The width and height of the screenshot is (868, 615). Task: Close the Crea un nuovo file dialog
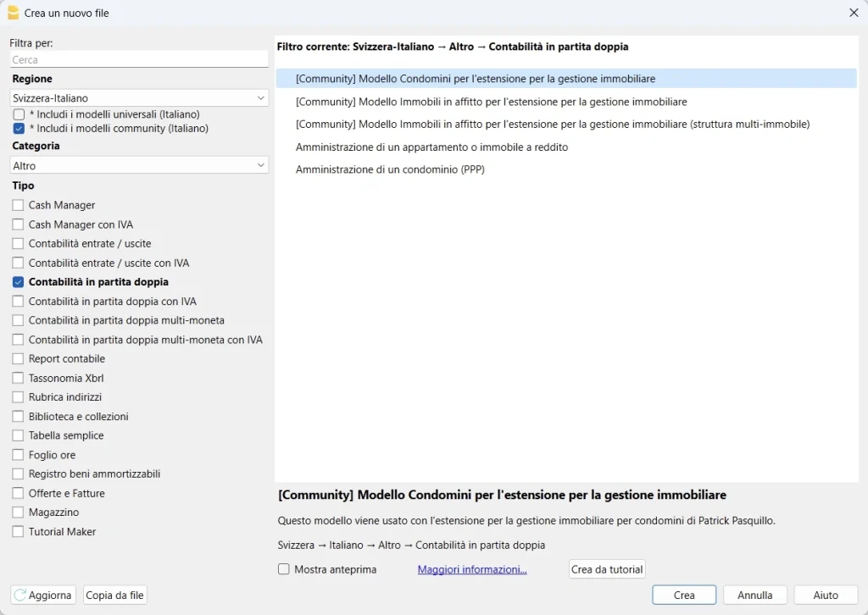854,13
